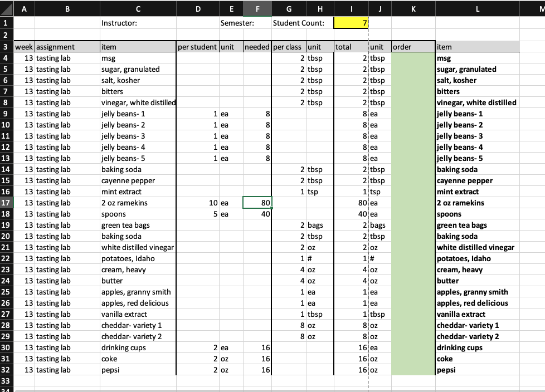Select the 'week' header cell
This screenshot has width=545, height=392.
[24, 47]
